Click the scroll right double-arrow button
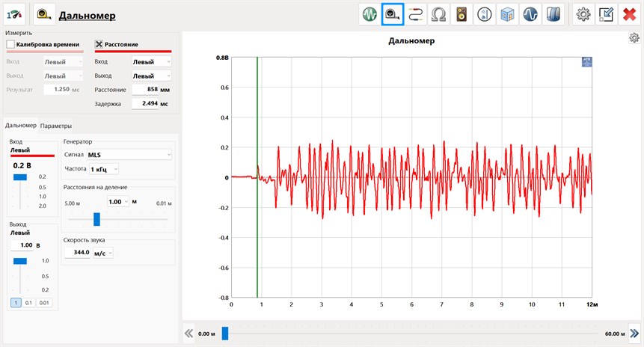This screenshot has width=644, height=347. coord(634,334)
